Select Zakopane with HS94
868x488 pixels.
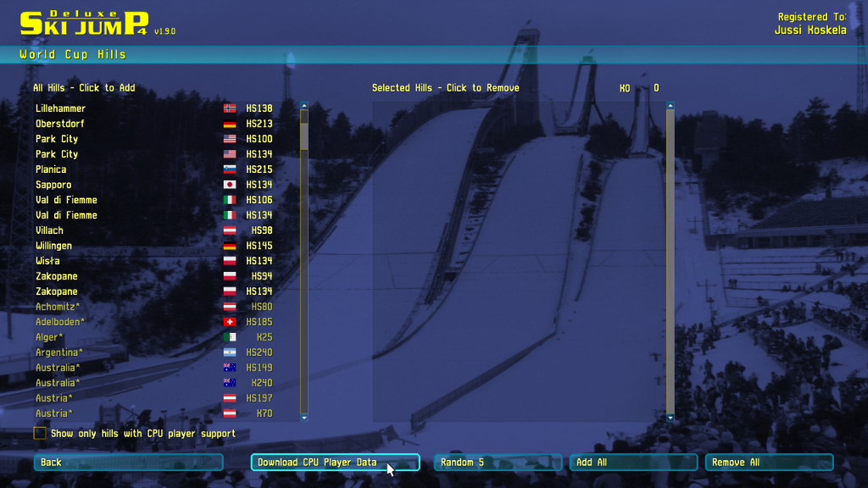pos(154,276)
